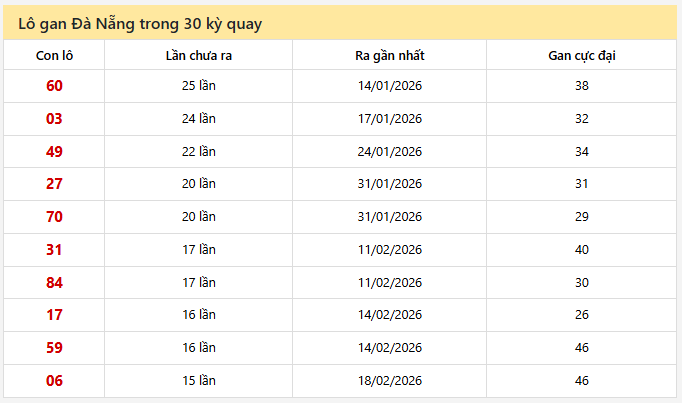Select the "25 lần" cell
Image resolution: width=682 pixels, height=403 pixels.
[x=198, y=86]
